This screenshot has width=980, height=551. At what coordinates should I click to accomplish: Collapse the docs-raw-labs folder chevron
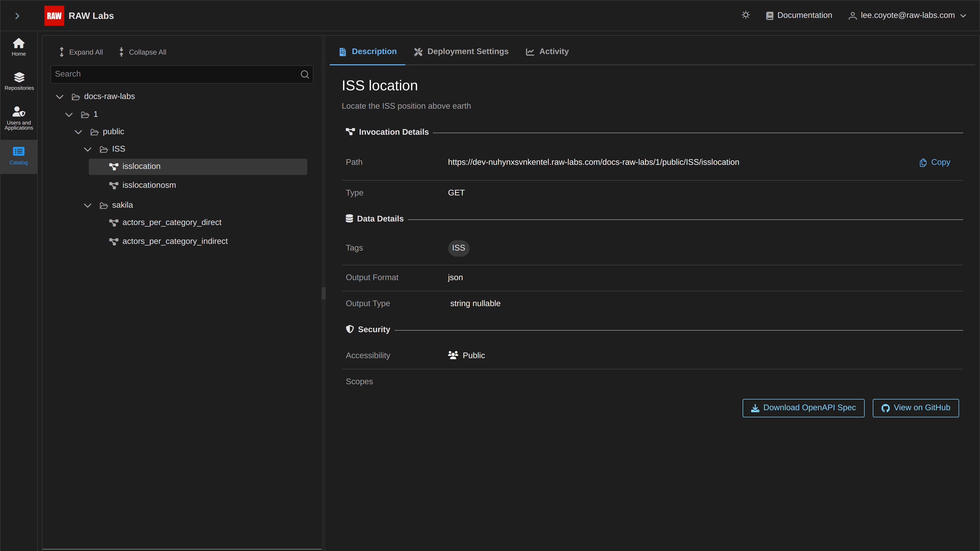(x=60, y=97)
